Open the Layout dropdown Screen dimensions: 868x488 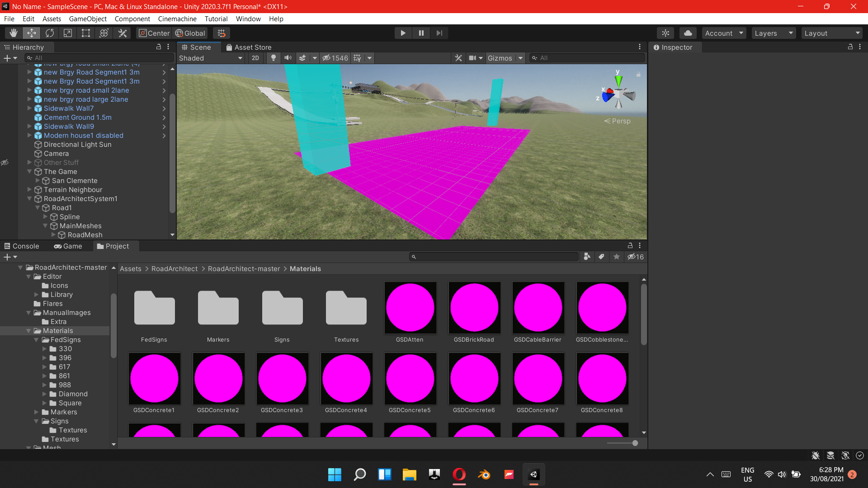point(832,33)
